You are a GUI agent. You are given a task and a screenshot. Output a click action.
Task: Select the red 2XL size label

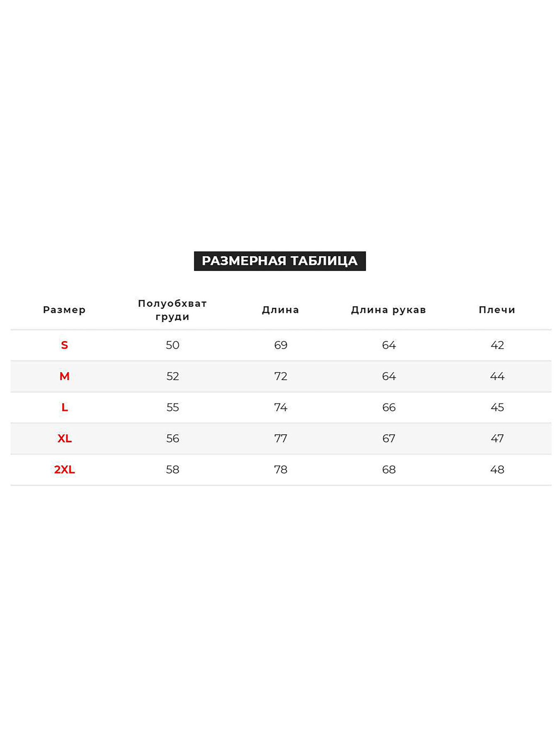(64, 469)
